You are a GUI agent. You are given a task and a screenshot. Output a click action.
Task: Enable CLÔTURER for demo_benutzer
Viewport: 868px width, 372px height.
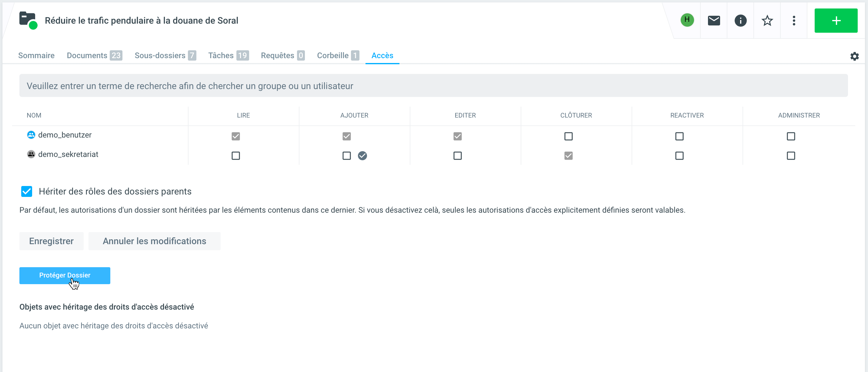(568, 136)
